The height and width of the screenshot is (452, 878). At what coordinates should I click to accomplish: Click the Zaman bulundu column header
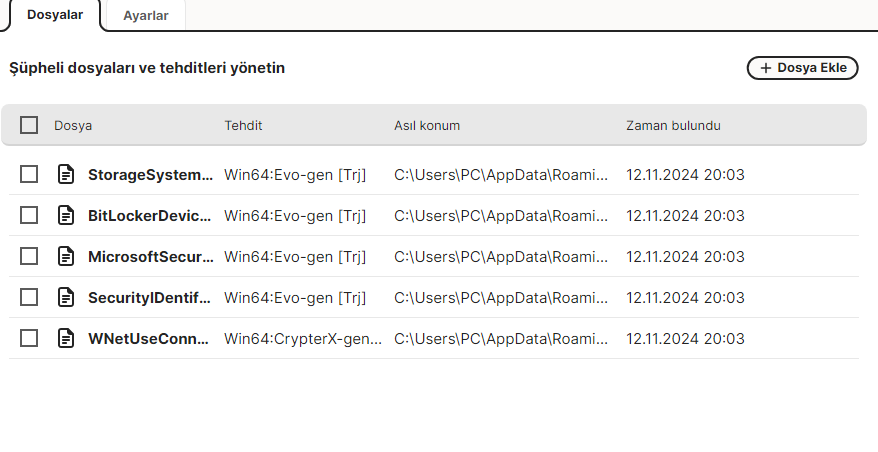[x=673, y=125]
